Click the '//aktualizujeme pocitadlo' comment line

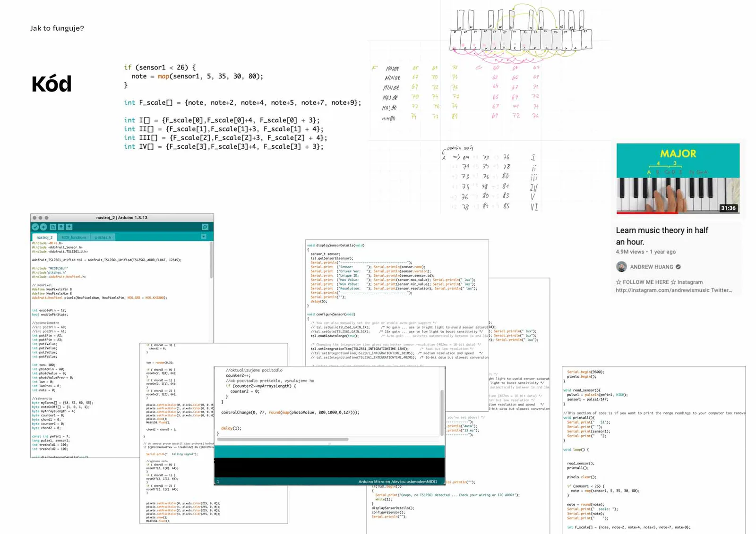[254, 370]
